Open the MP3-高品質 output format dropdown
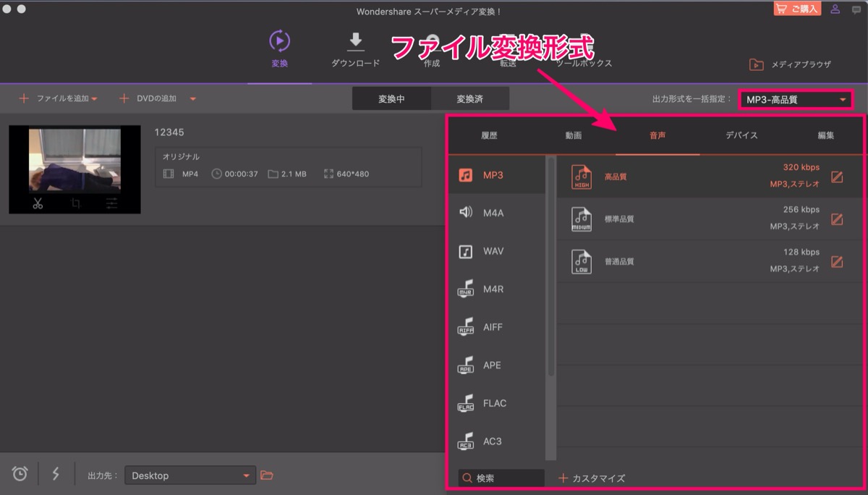The image size is (868, 495). (795, 100)
